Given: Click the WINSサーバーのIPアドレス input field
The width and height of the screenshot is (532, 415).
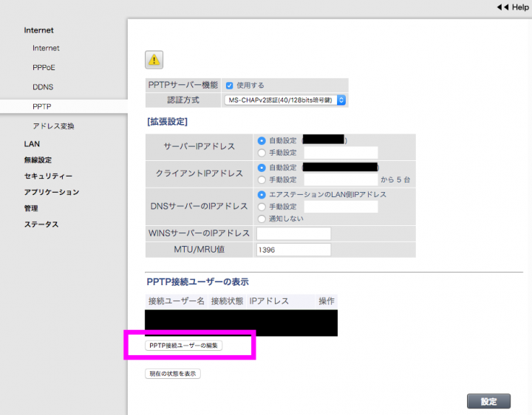Looking at the screenshot, I should tap(293, 233).
